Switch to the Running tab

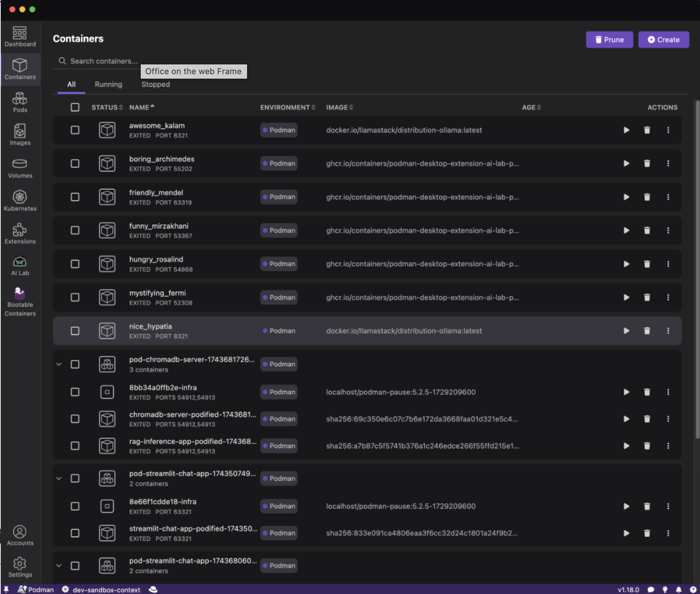(x=108, y=84)
